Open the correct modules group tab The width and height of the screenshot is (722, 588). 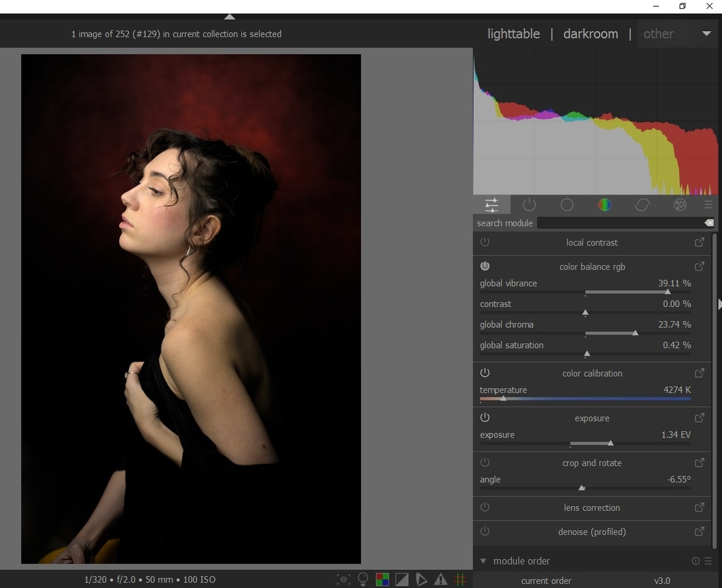click(642, 205)
